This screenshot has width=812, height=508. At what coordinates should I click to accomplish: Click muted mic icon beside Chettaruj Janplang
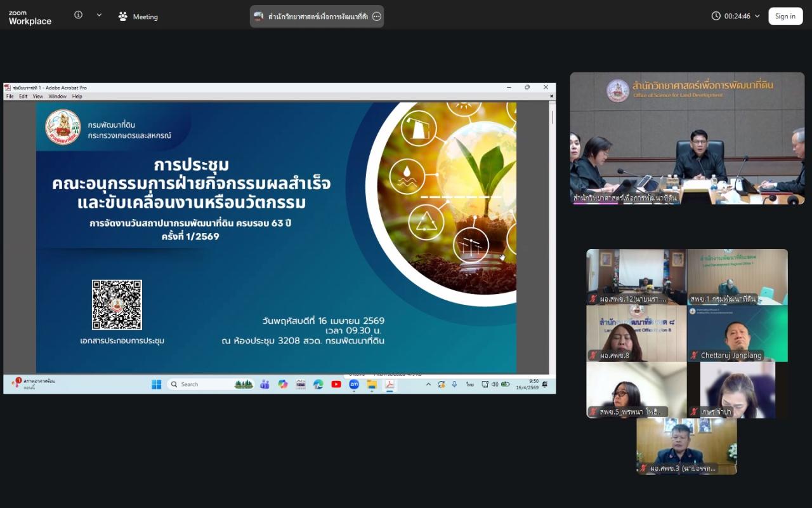[x=695, y=356]
